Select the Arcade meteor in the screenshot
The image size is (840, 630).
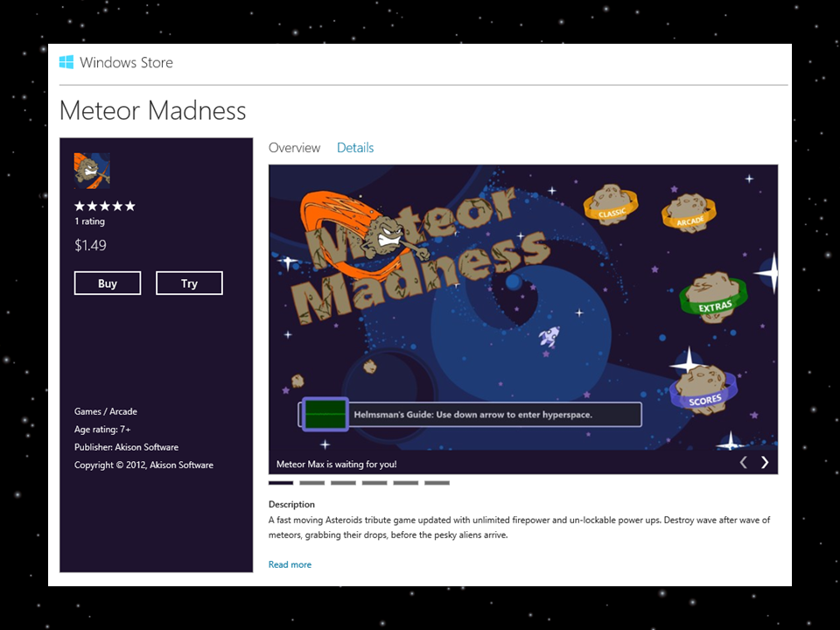click(x=689, y=213)
